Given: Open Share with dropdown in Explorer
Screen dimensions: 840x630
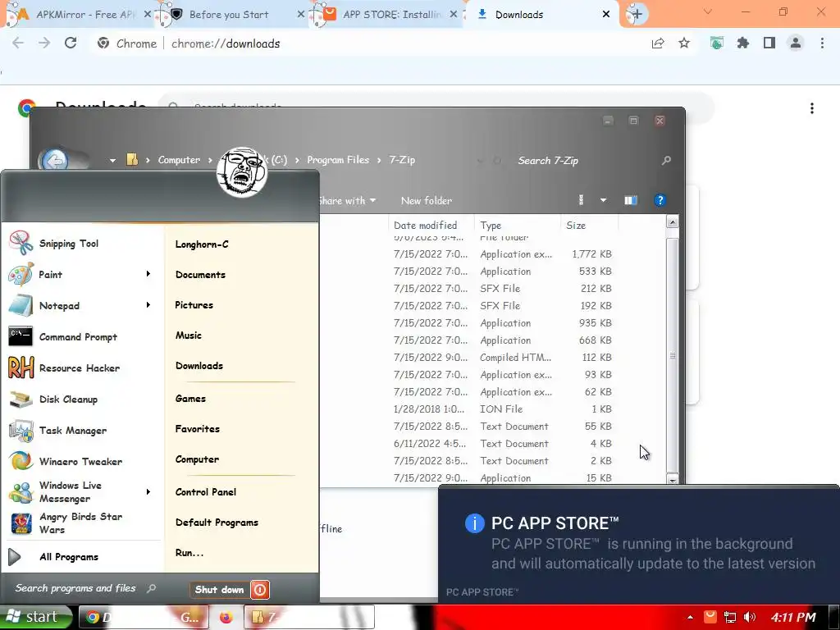Looking at the screenshot, I should point(346,201).
